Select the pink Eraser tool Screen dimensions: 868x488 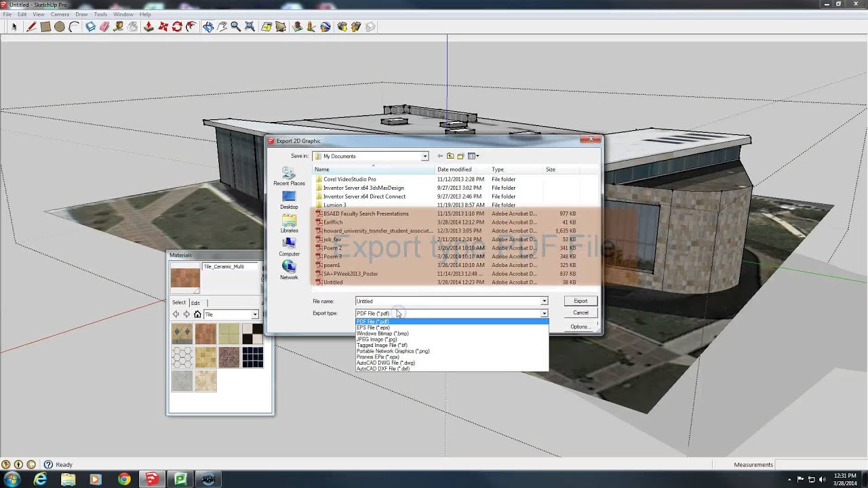(104, 26)
